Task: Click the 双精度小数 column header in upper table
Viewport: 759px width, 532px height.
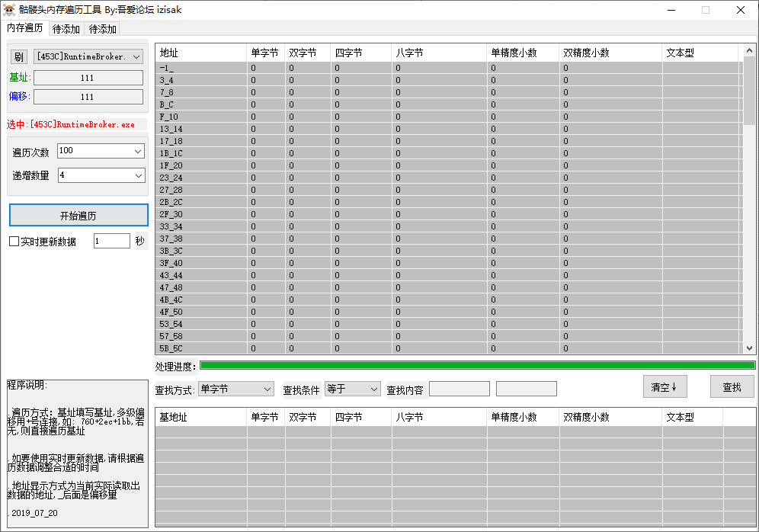Action: [610, 53]
